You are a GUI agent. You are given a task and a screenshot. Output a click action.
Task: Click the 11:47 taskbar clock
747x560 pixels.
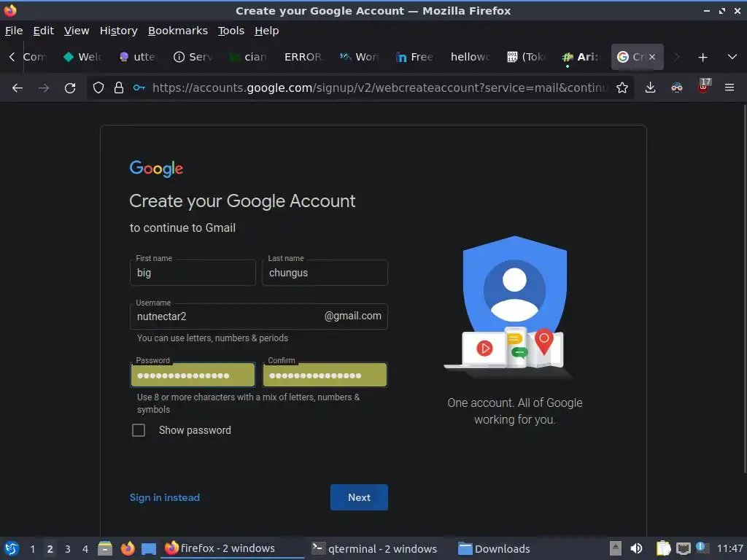729,548
